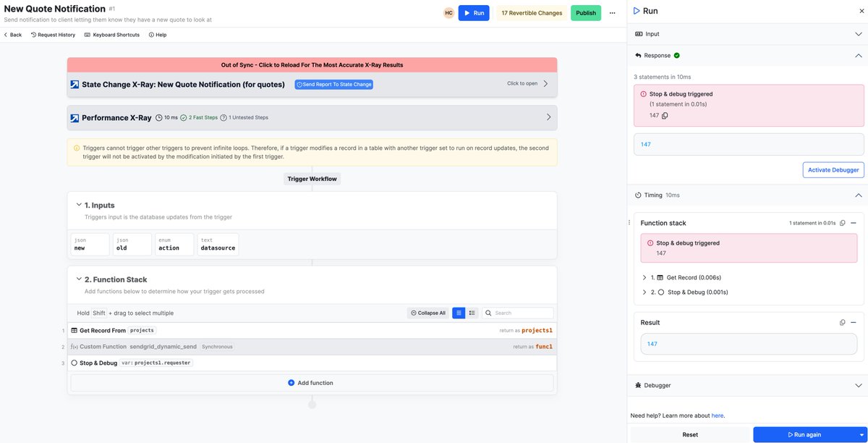Click the func1 return variable

point(544,347)
